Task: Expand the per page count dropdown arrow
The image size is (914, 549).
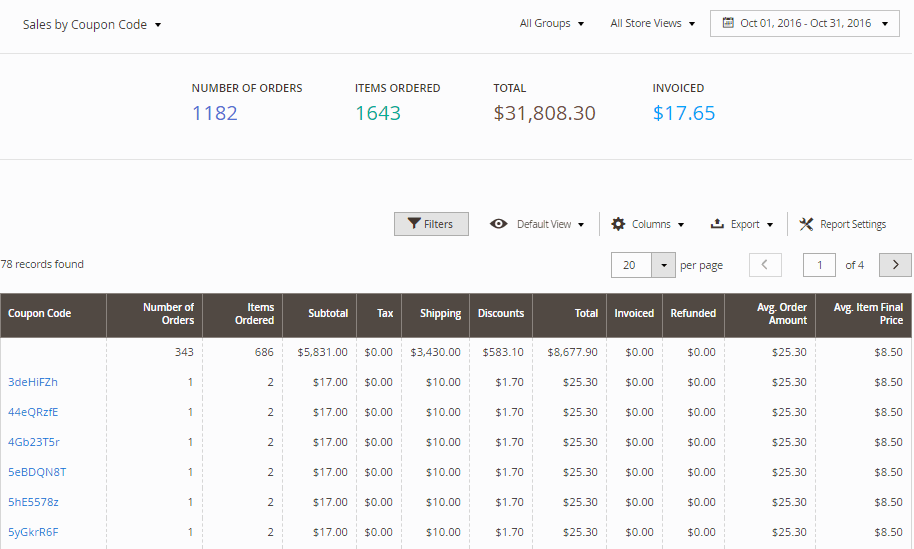Action: [x=664, y=265]
